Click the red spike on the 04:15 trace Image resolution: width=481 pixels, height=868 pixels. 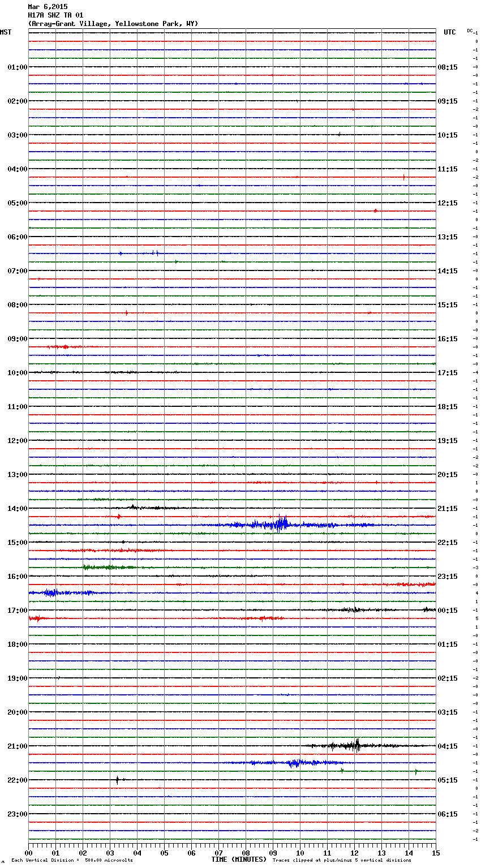tap(403, 177)
